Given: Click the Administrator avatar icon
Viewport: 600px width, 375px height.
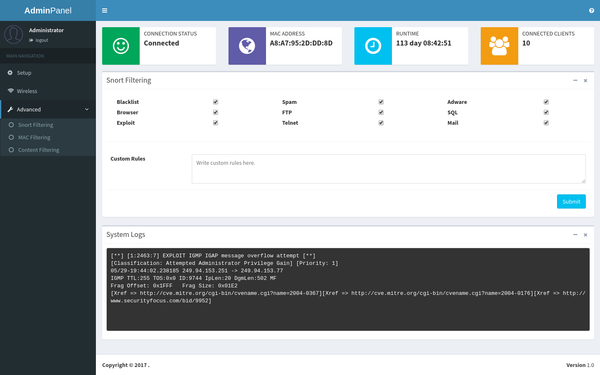Looking at the screenshot, I should [13, 34].
